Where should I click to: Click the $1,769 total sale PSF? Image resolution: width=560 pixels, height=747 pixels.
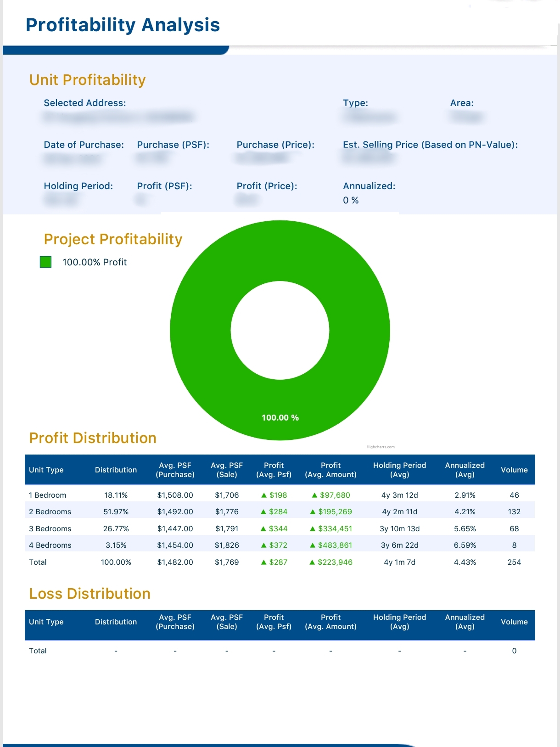point(227,562)
